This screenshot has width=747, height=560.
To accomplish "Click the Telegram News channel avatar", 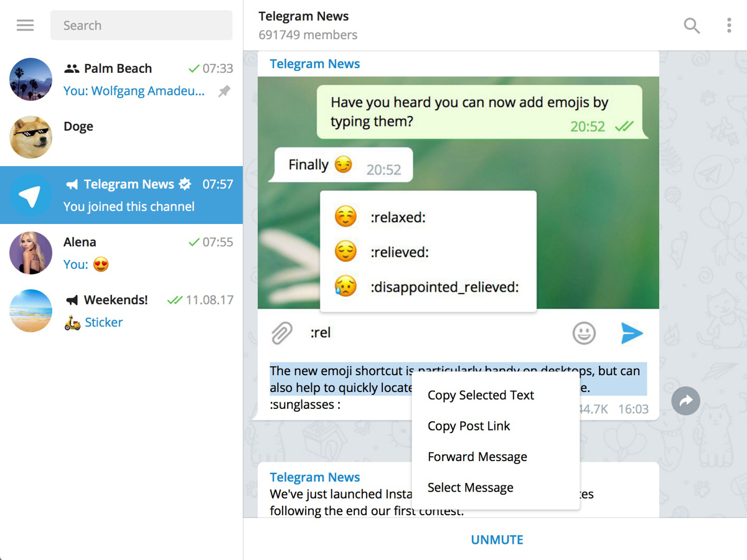I will [31, 195].
